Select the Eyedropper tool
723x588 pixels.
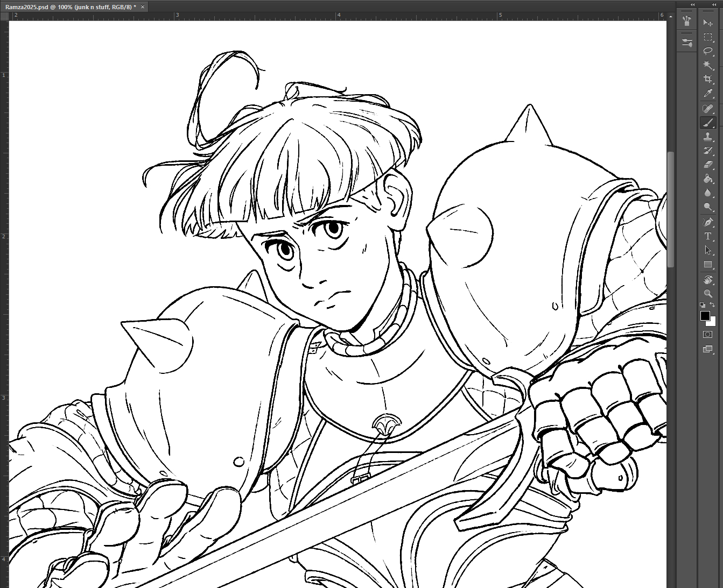(708, 94)
